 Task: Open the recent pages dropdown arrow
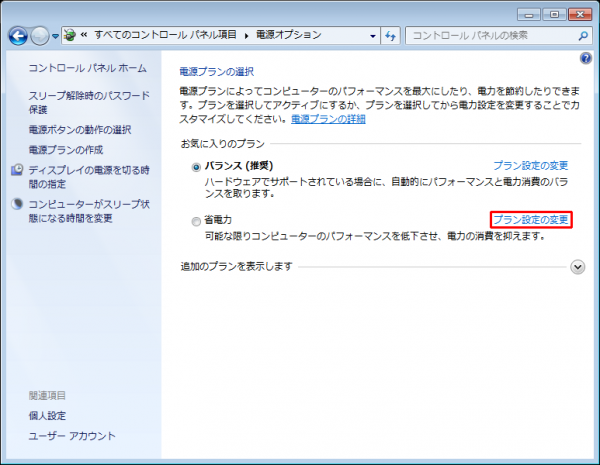(55, 36)
